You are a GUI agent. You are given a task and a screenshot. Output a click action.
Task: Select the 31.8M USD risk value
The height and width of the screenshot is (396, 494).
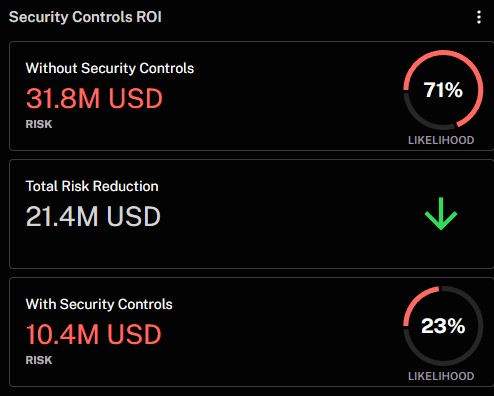coord(94,98)
